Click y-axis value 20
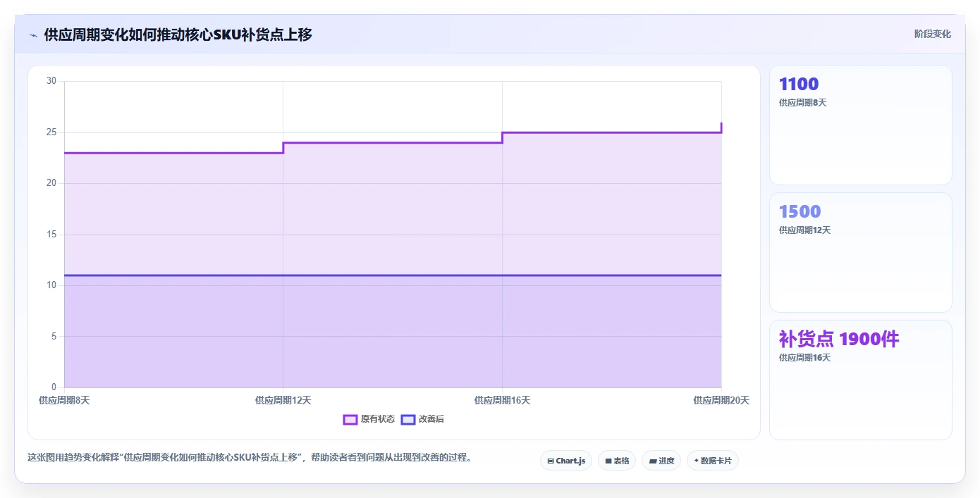Image resolution: width=980 pixels, height=498 pixels. point(51,183)
